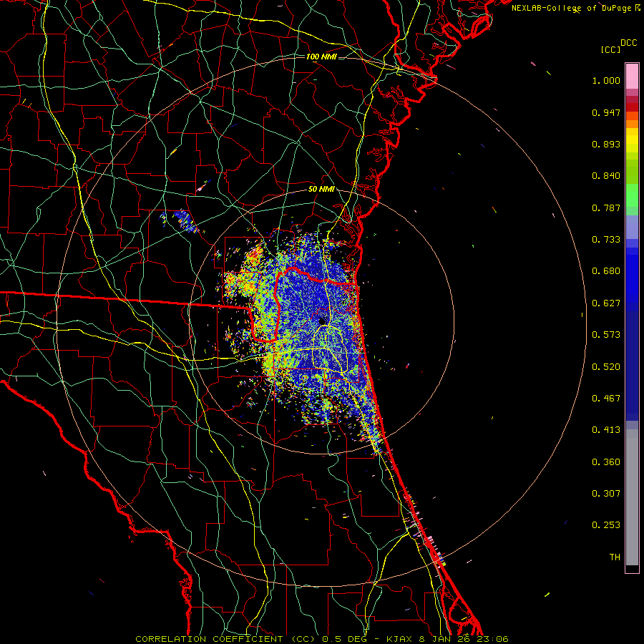Screen dimensions: 644x644
Task: Click the 0.733 legend value
Action: pos(606,240)
